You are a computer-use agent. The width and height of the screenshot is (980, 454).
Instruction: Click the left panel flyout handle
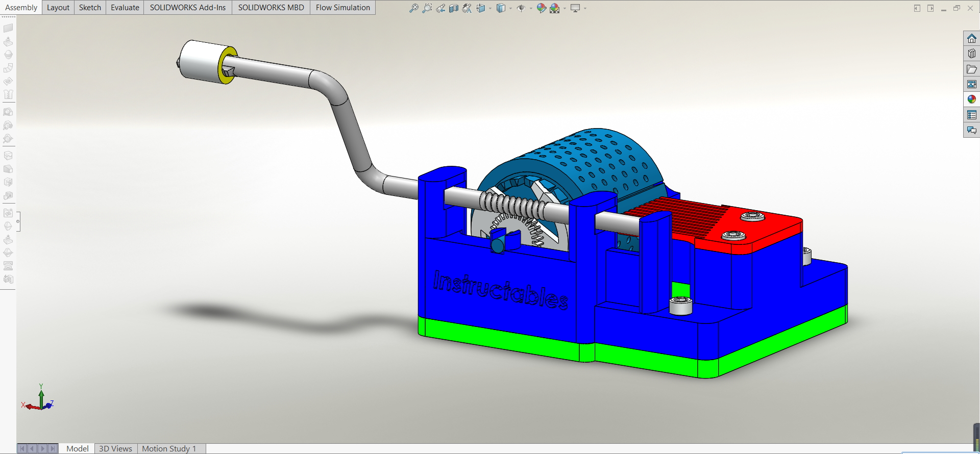point(18,221)
